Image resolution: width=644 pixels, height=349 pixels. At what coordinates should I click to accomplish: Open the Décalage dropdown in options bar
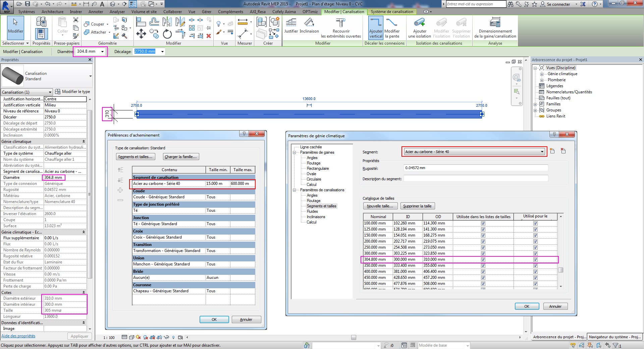pyautogui.click(x=162, y=51)
